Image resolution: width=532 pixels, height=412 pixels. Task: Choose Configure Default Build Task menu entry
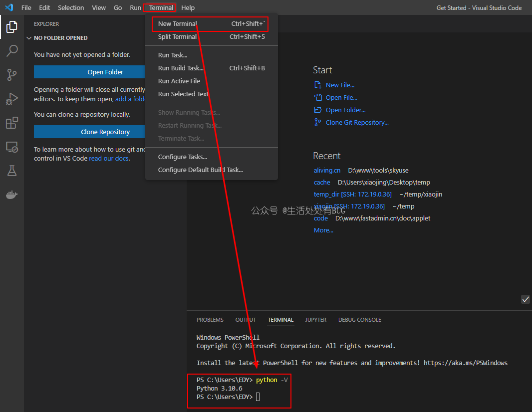pyautogui.click(x=200, y=170)
